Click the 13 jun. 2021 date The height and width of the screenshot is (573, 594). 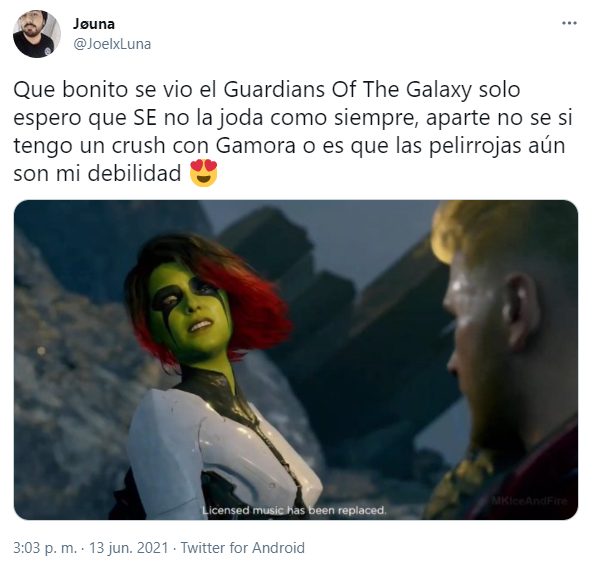pyautogui.click(x=128, y=548)
